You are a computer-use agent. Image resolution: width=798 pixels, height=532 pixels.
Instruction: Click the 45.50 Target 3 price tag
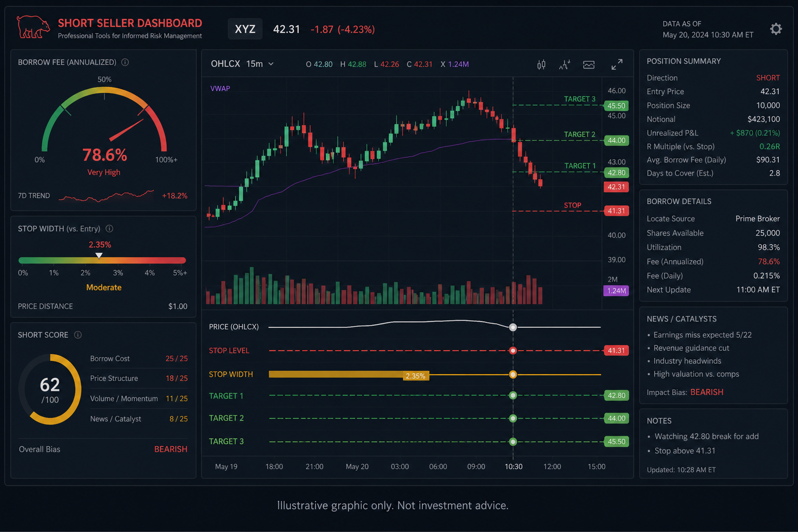[x=616, y=105]
